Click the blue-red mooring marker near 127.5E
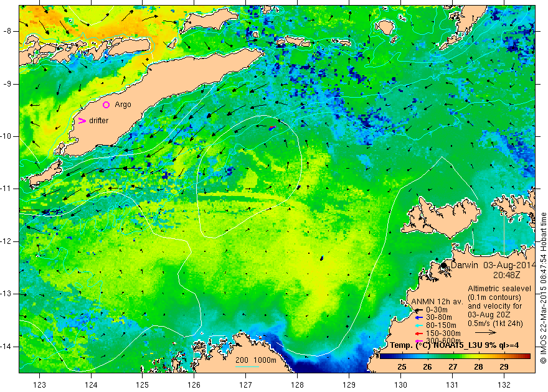The height and width of the screenshot is (392, 548). click(x=272, y=128)
